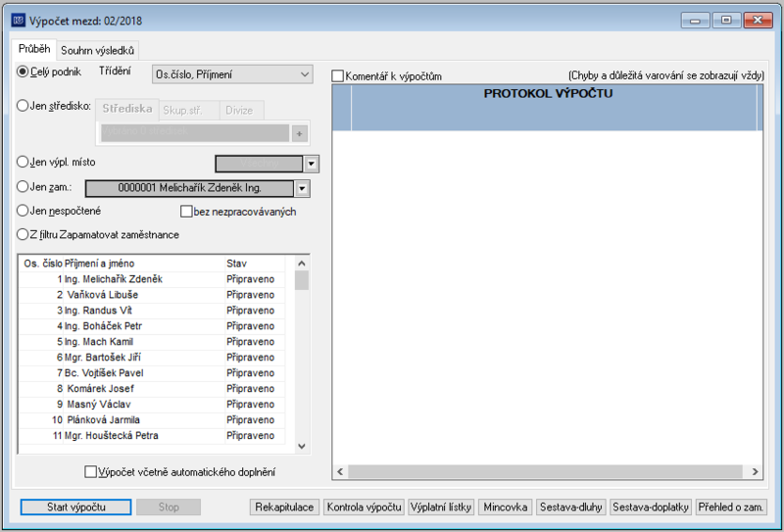The image size is (784, 532).
Task: Select row Mgr. Houštecká Petra
Action: pyautogui.click(x=152, y=436)
